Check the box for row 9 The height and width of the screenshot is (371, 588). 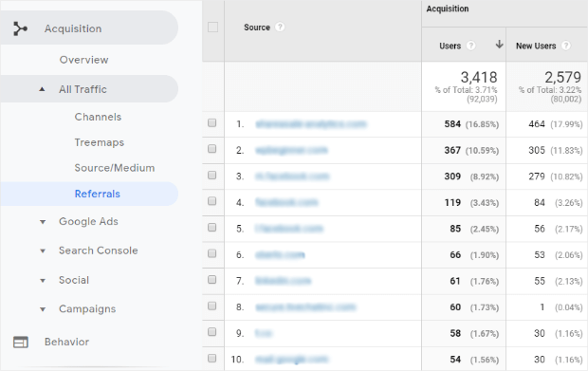(211, 332)
